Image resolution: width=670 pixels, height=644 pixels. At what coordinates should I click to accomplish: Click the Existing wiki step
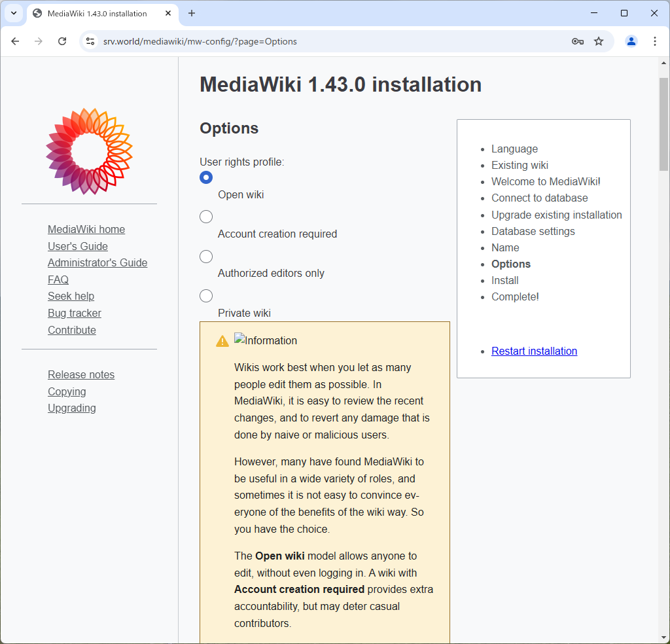click(520, 165)
